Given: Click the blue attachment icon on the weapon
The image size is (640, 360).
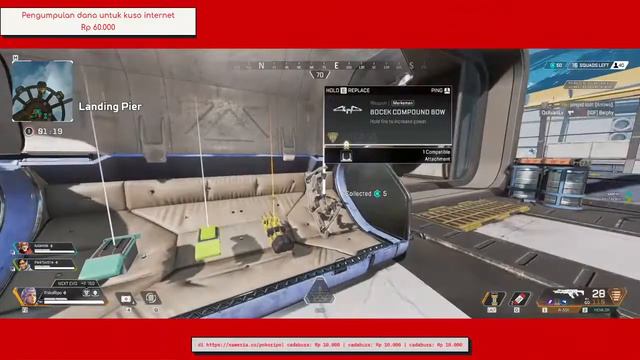Looking at the screenshot, I should click(563, 302).
